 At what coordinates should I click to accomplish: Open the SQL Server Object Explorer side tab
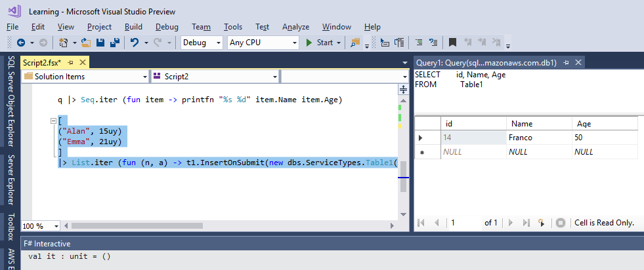click(11, 101)
